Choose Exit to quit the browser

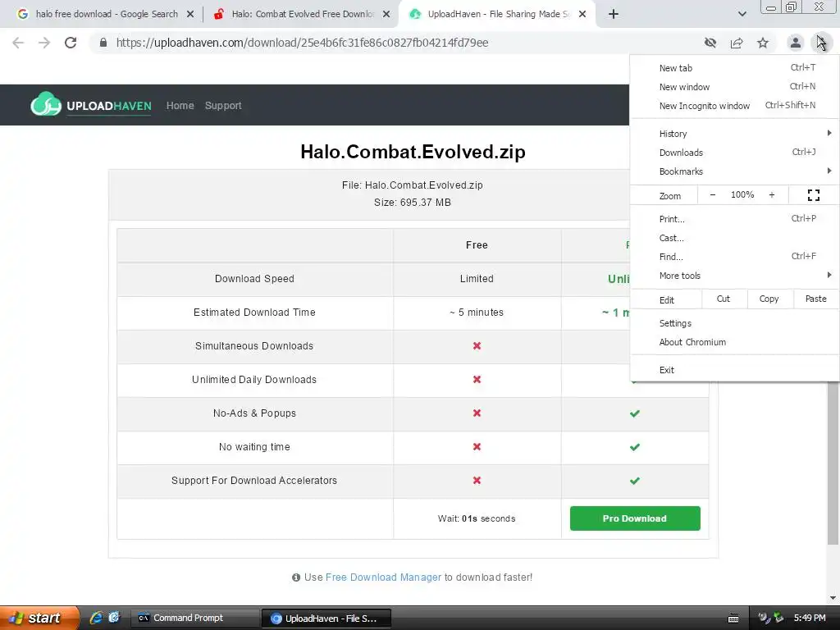[x=734, y=370]
